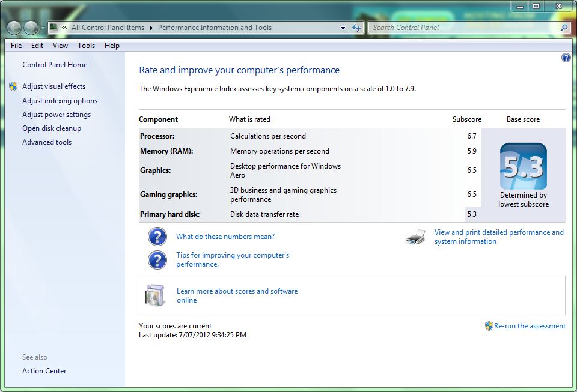This screenshot has height=392, width=577.
Task: Re-run the assessment
Action: coord(530,326)
